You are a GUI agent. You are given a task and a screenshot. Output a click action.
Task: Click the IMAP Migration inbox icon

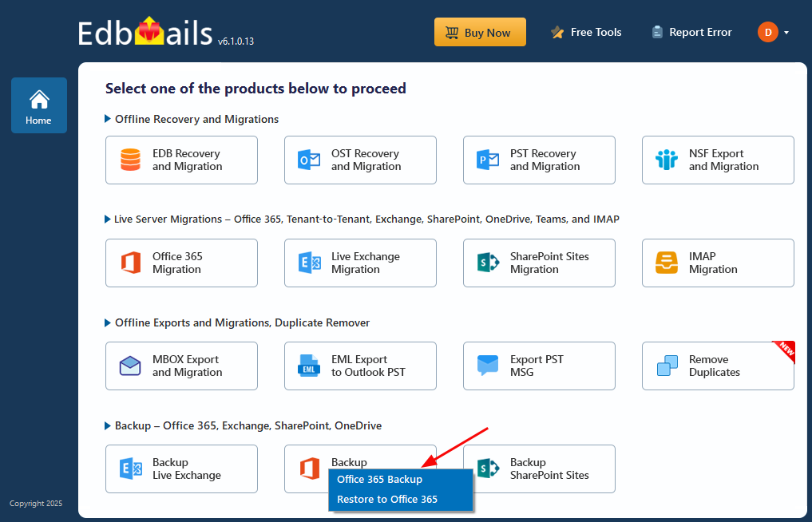[667, 263]
